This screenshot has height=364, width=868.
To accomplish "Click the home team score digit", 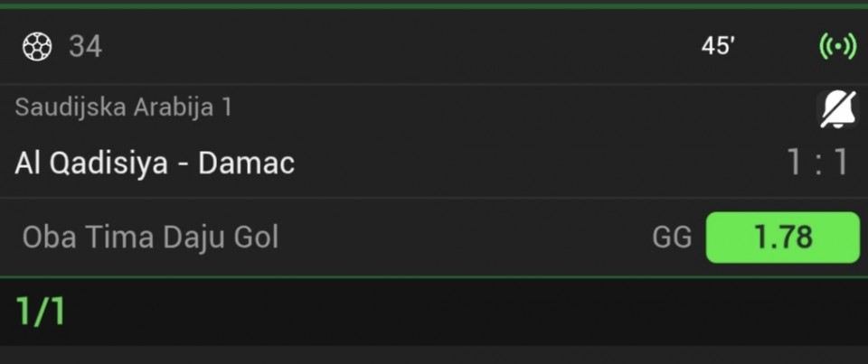I will coord(794,163).
